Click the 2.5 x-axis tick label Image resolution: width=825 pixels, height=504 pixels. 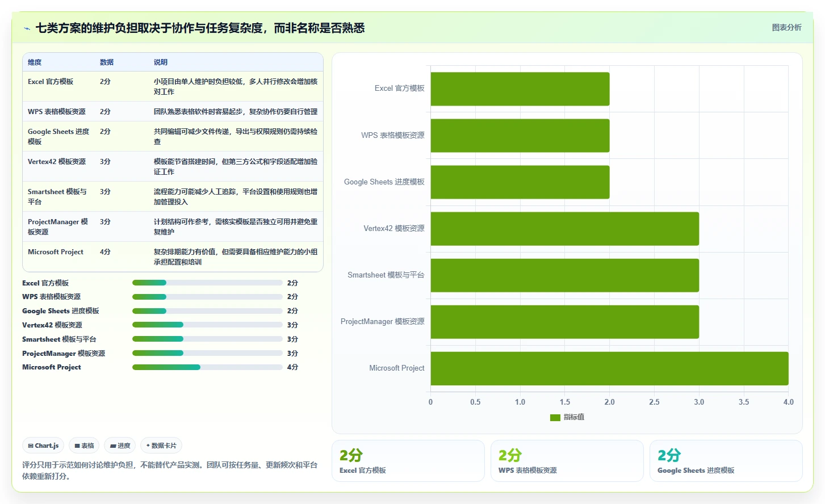[x=654, y=402]
